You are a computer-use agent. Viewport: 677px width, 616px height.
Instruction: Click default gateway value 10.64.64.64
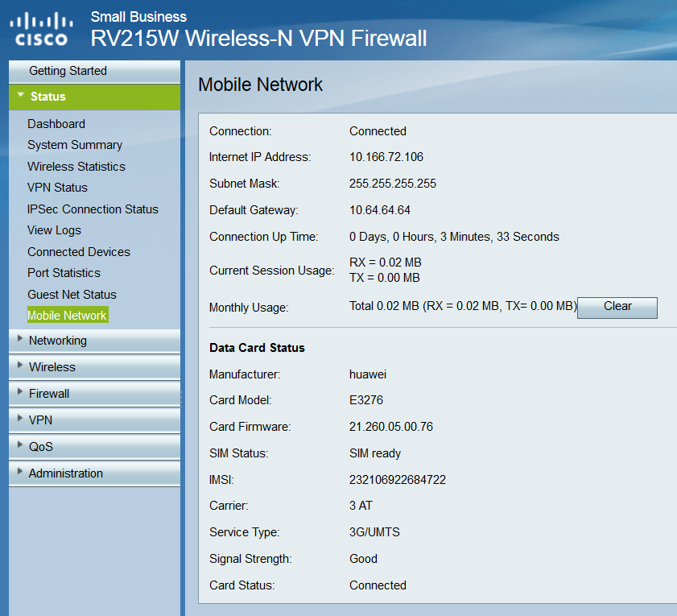click(x=380, y=210)
